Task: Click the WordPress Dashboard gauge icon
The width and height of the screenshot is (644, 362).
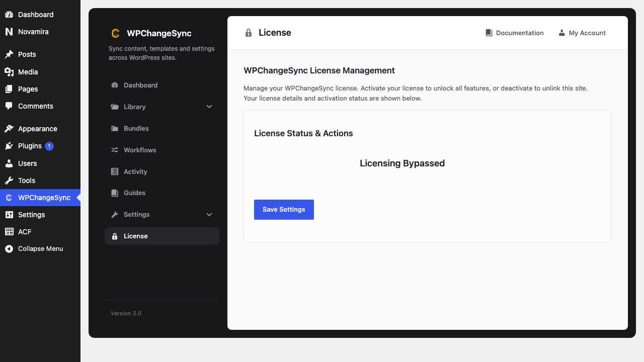Action: [x=9, y=15]
